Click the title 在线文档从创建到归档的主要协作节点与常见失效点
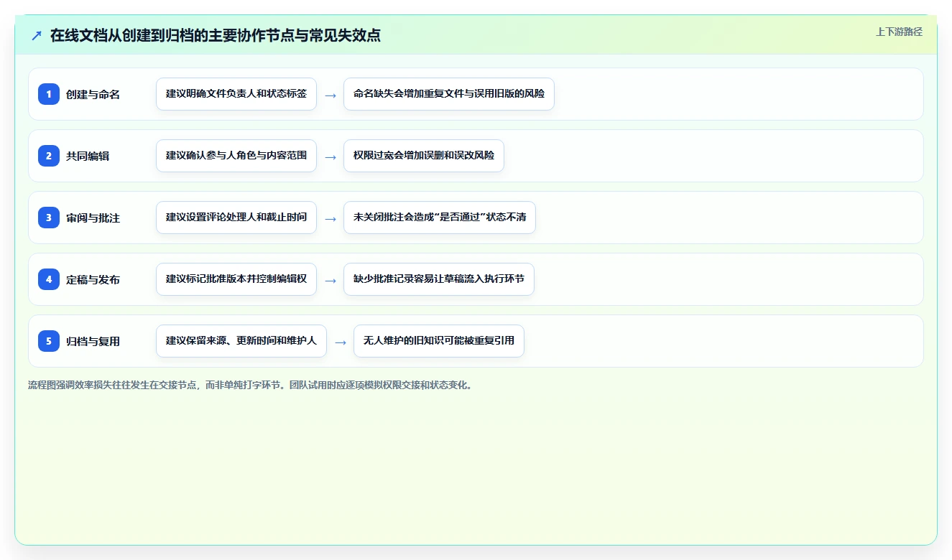This screenshot has width=952, height=560. 216,35
